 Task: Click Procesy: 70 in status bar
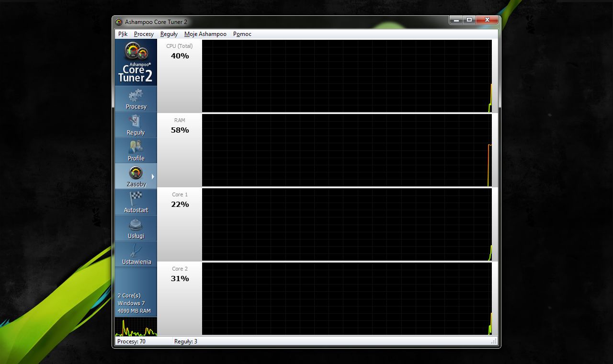point(131,341)
